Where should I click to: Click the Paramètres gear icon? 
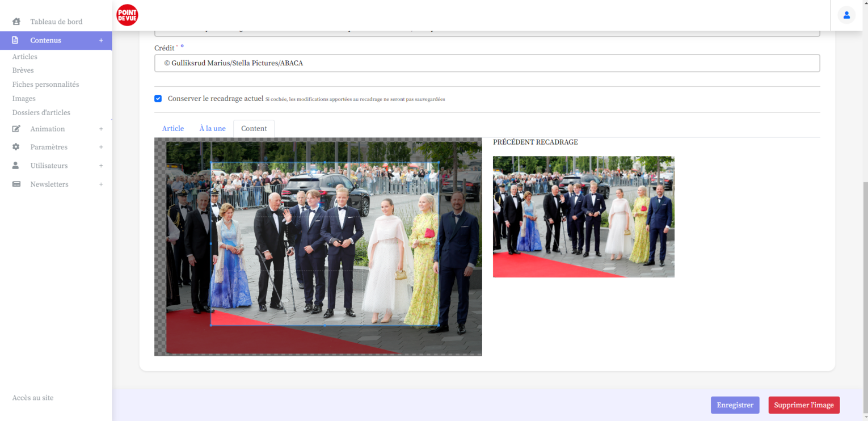pos(16,147)
